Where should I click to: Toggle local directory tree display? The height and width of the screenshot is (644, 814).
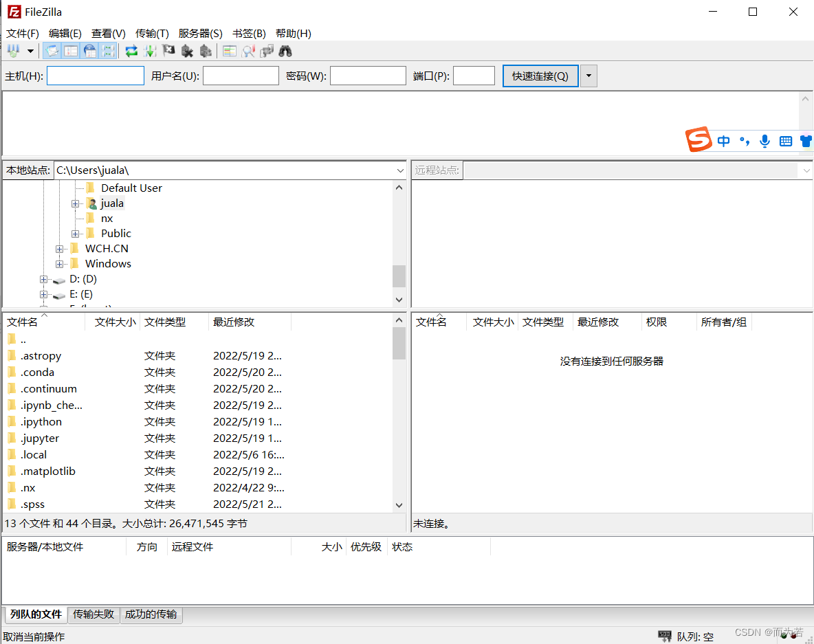[x=71, y=51]
